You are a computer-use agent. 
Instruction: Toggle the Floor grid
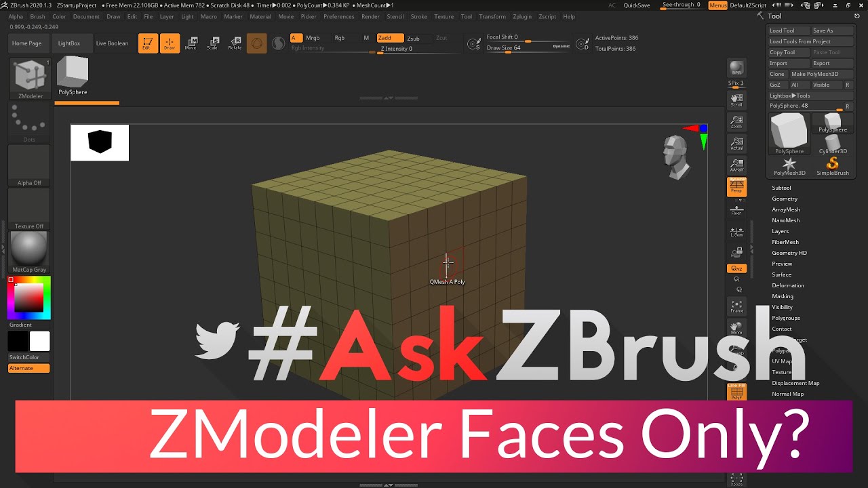coord(736,209)
